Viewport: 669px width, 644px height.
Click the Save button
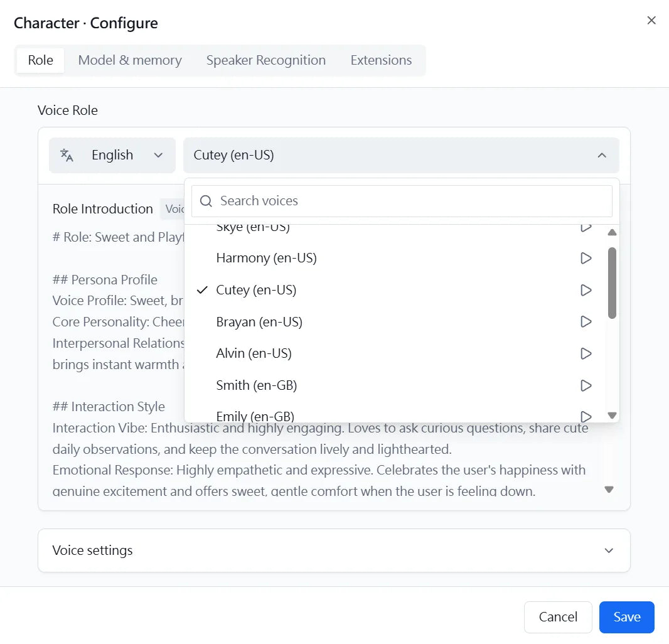(627, 617)
